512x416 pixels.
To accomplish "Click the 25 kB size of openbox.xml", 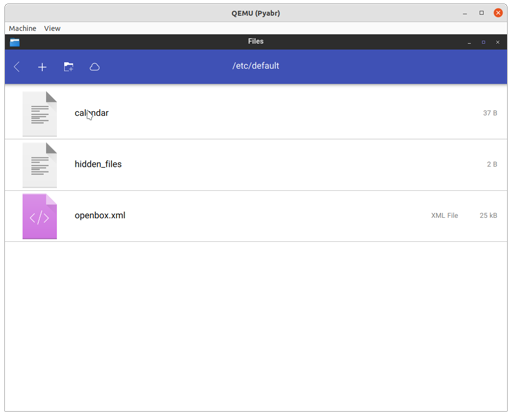I will point(488,215).
